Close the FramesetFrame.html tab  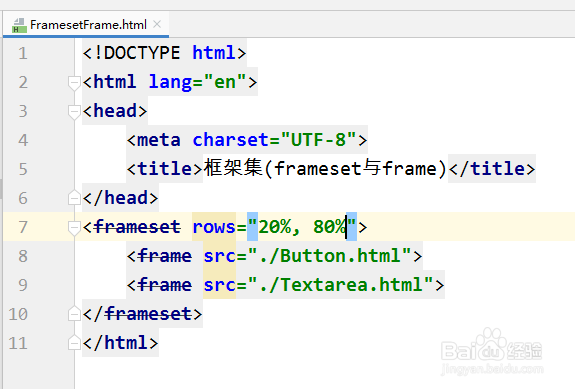click(157, 24)
